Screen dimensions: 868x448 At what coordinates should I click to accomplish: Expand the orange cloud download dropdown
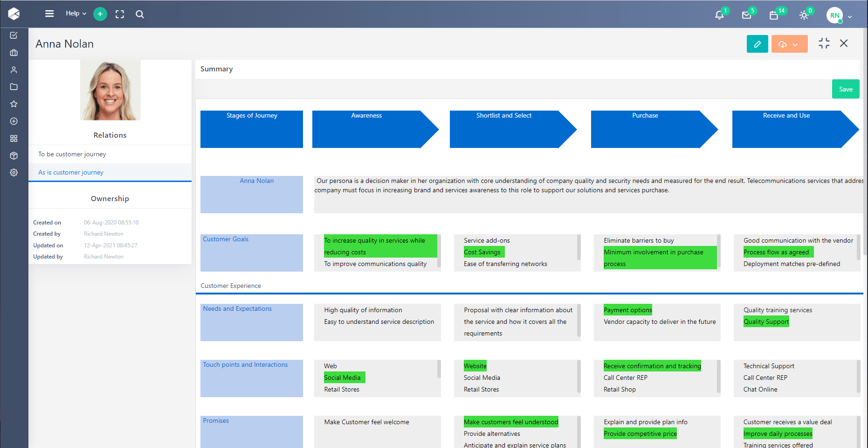coord(789,44)
